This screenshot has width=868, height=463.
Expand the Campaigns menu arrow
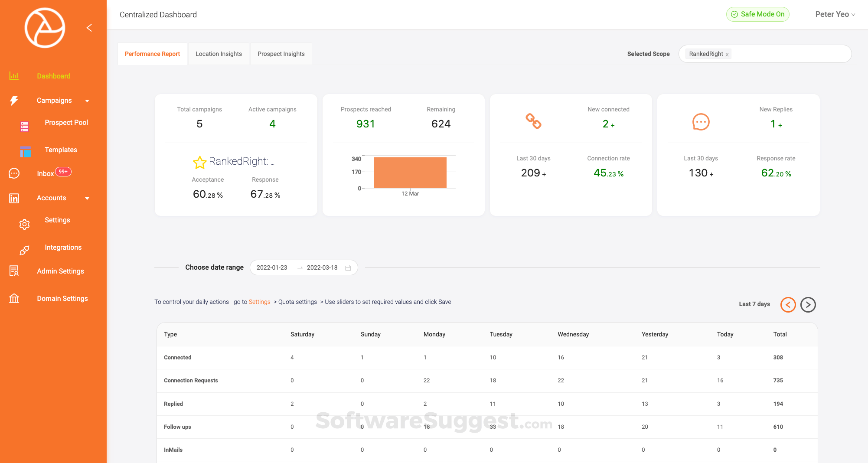point(87,101)
